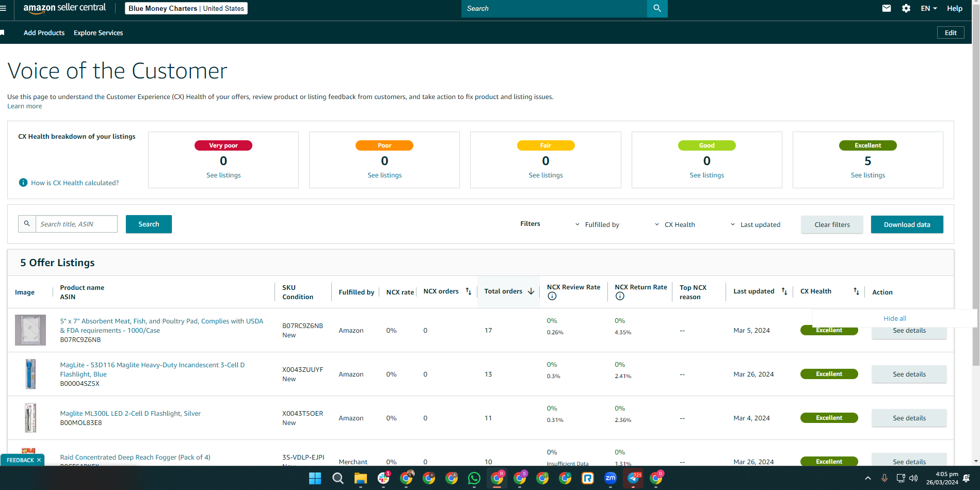Sort by CX Health arrows icon
This screenshot has width=980, height=490.
856,291
